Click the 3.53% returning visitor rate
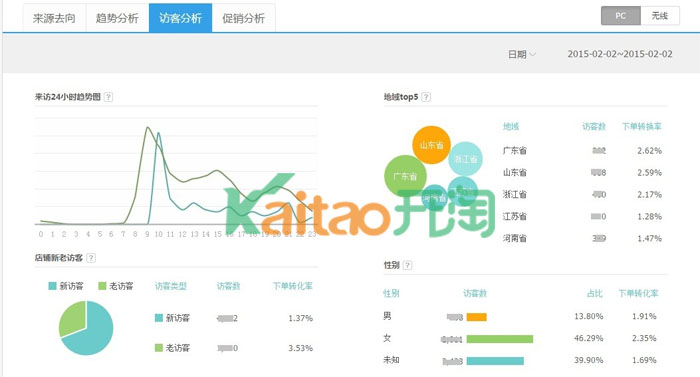This screenshot has height=377, width=700. tap(300, 348)
